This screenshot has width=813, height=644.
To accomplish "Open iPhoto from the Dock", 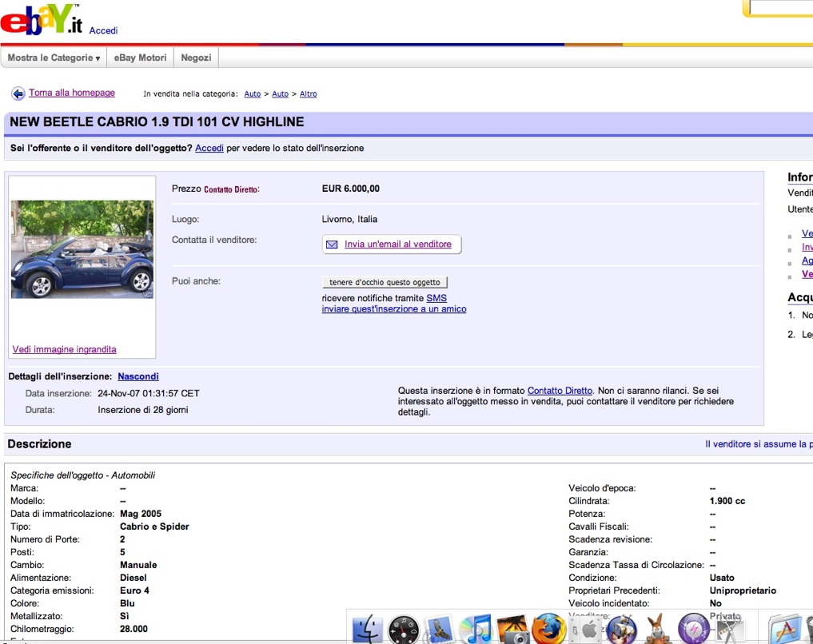I will (x=512, y=629).
